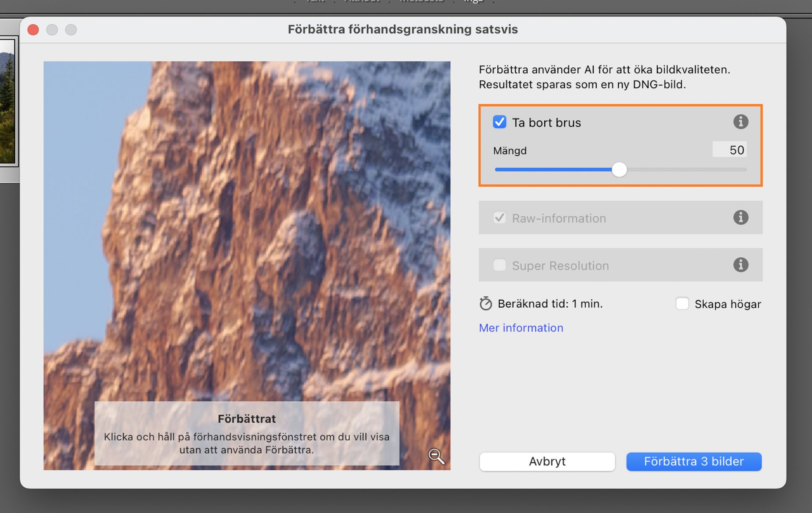View the Raw-information info icon
The height and width of the screenshot is (513, 812).
tap(741, 218)
